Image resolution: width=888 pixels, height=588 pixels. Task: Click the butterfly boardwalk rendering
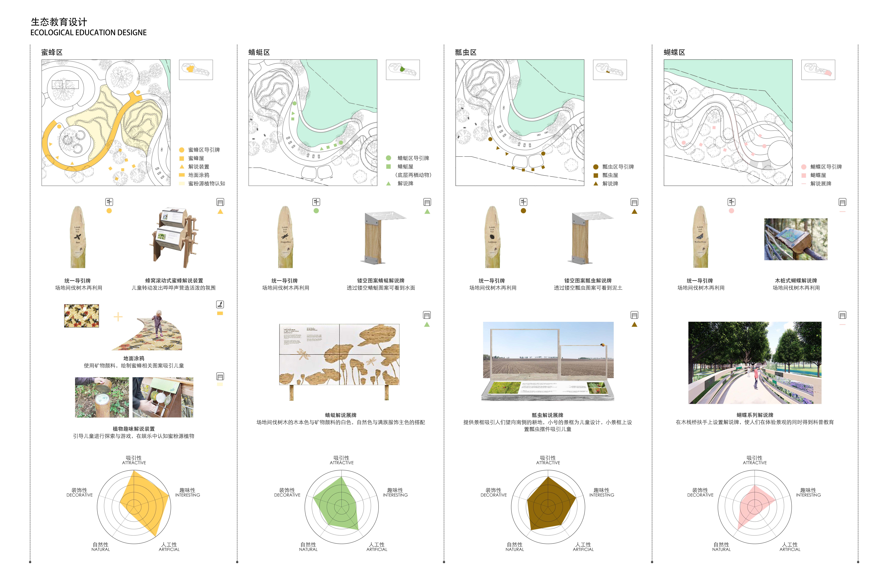755,363
